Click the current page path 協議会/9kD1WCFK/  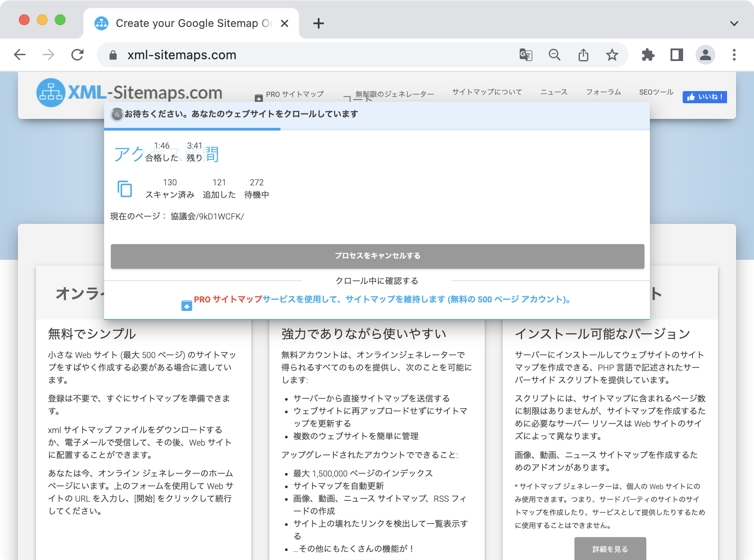pyautogui.click(x=207, y=216)
